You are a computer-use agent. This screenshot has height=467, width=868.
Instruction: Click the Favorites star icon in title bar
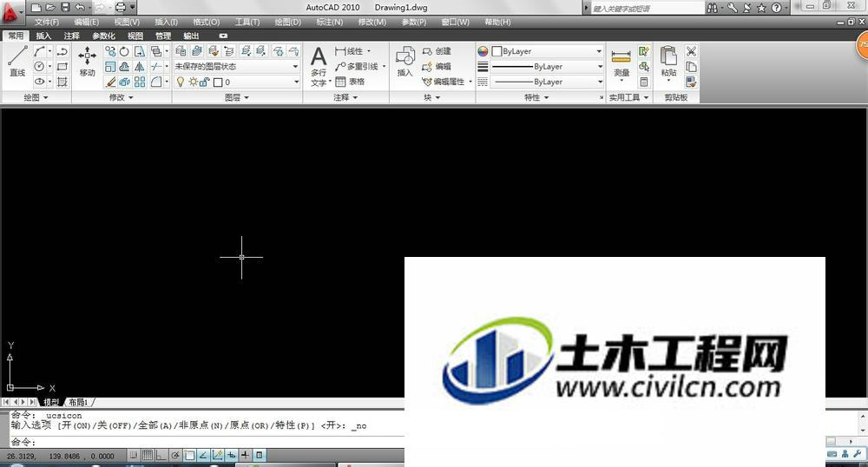point(762,8)
